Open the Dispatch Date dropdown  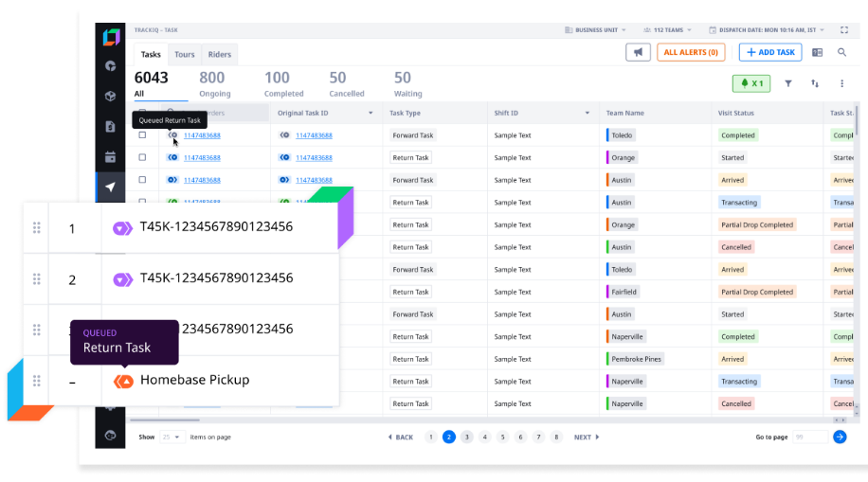[x=767, y=30]
